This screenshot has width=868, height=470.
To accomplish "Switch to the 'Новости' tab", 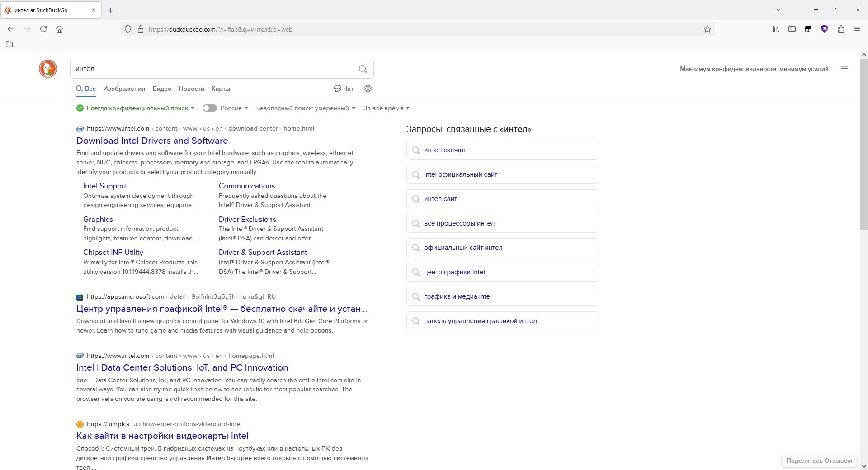I will click(191, 89).
